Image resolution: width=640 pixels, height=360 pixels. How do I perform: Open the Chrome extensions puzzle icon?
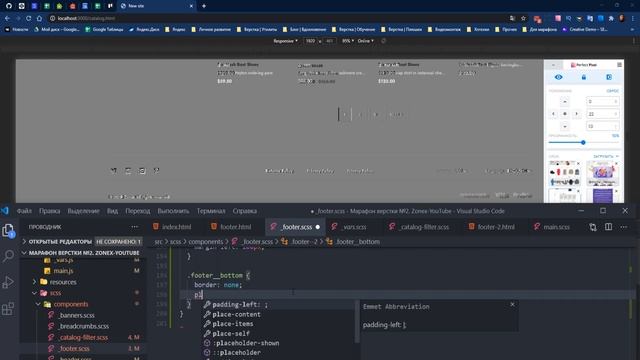(611, 18)
